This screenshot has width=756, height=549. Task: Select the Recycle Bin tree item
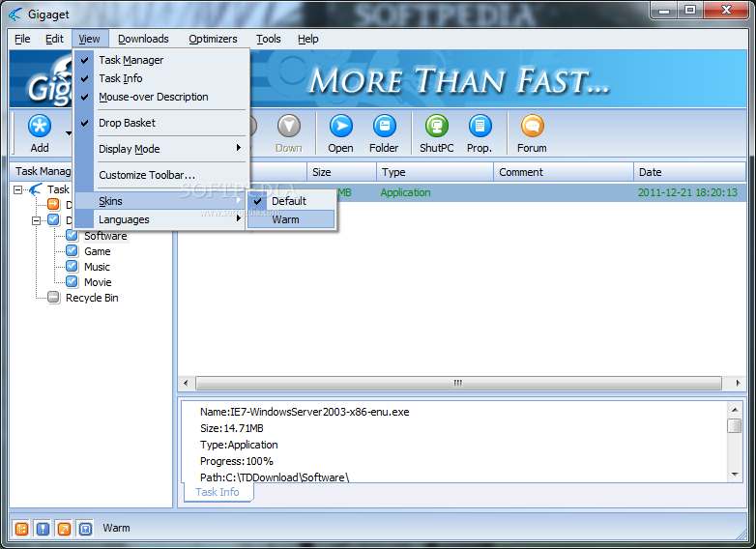(92, 298)
